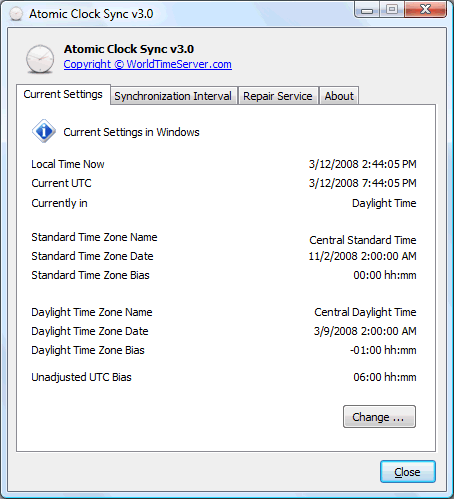
Task: Click the Current UTC time value
Action: (363, 183)
